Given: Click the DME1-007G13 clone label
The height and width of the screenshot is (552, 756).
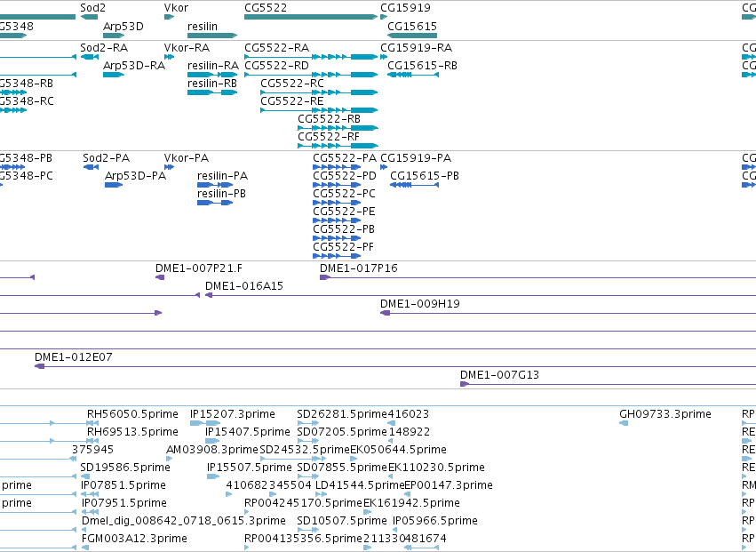Looking at the screenshot, I should [499, 375].
